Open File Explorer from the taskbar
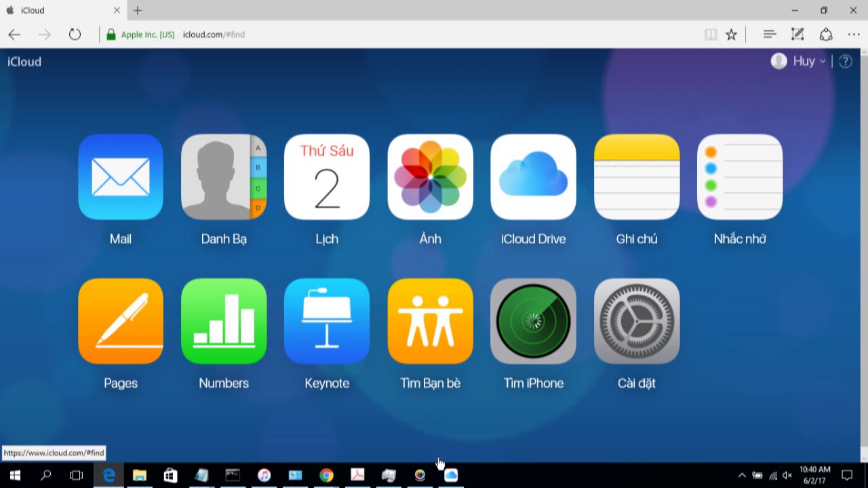 [140, 475]
